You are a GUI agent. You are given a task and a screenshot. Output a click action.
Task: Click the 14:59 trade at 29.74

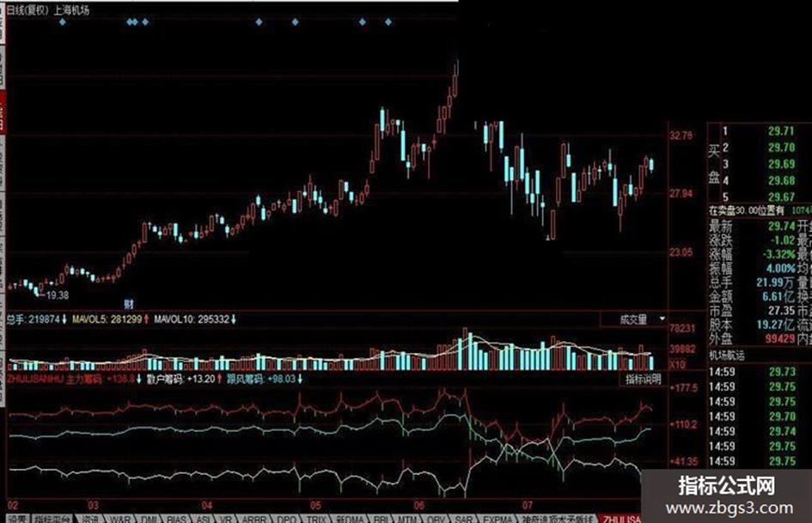(753, 431)
